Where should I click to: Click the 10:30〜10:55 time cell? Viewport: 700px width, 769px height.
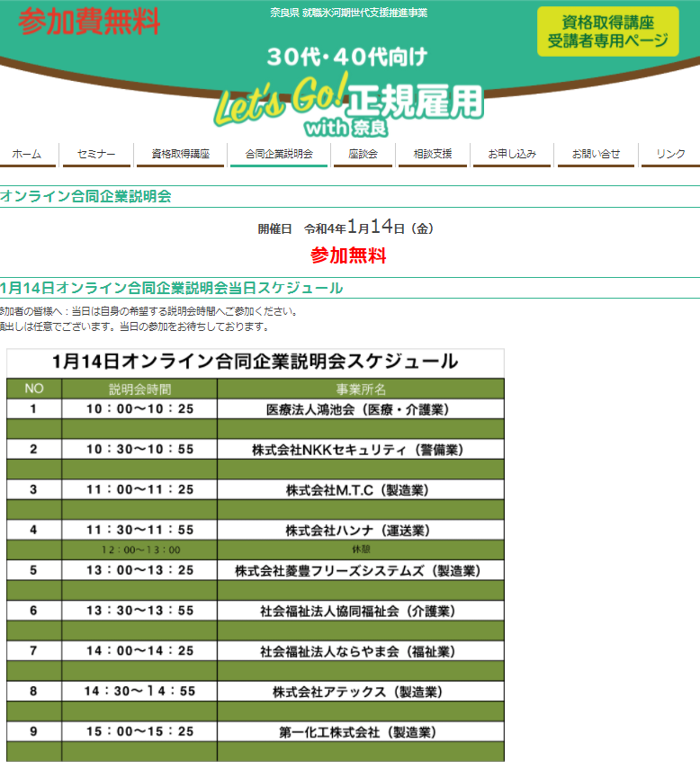coord(139,449)
